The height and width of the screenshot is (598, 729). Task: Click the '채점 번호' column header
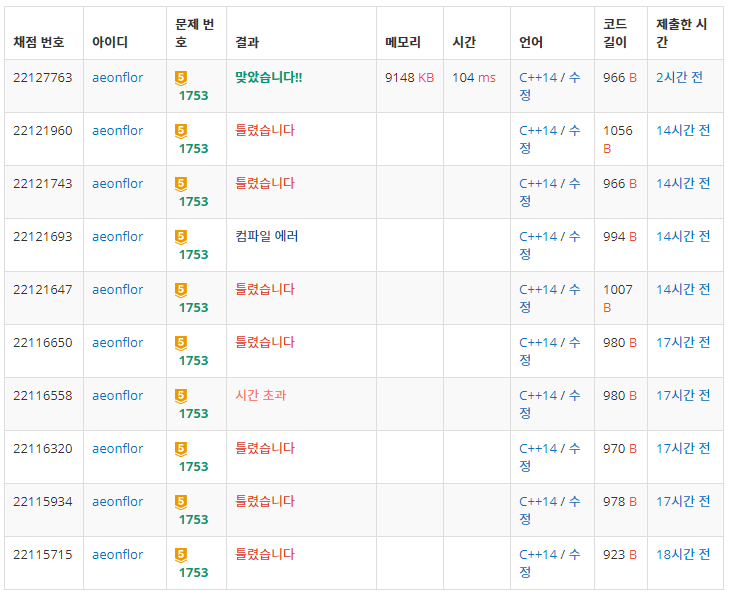pyautogui.click(x=39, y=42)
